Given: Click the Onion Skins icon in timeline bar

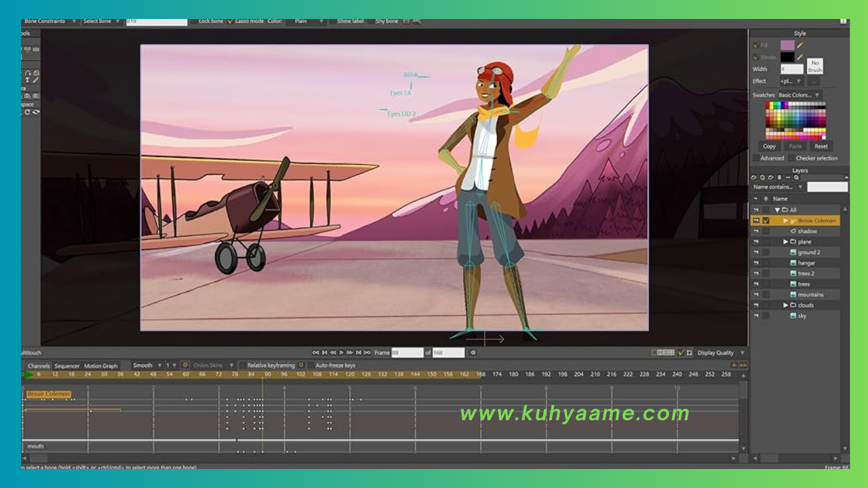Looking at the screenshot, I should click(x=185, y=365).
